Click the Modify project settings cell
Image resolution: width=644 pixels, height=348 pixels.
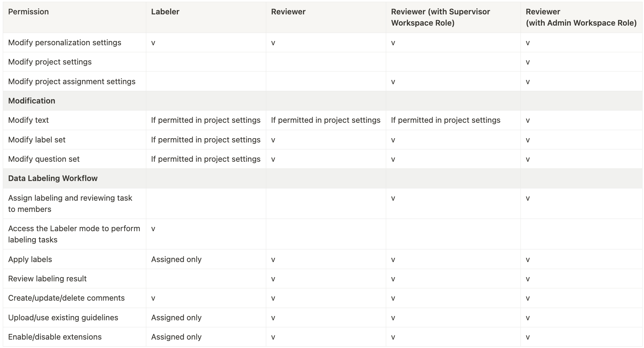[50, 62]
